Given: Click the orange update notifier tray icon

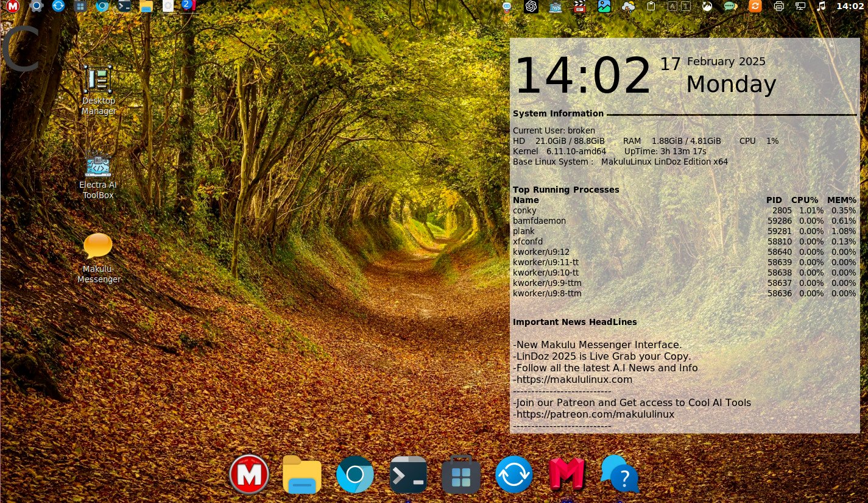Looking at the screenshot, I should (755, 7).
